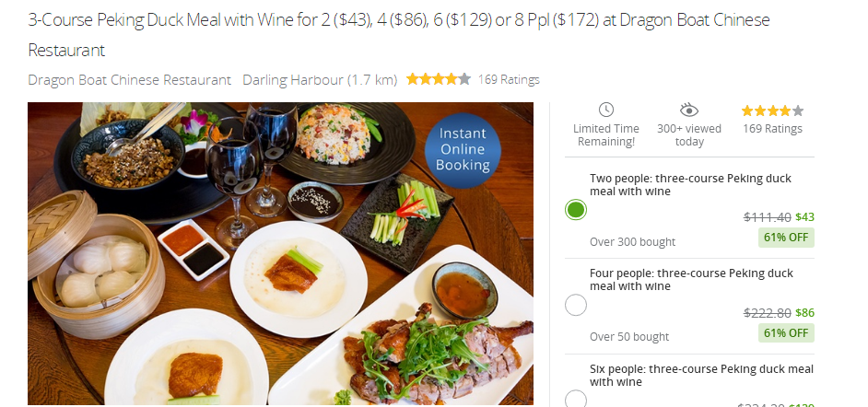Screen dimensions: 868x407
Task: Click the $86 price for four people
Action: (805, 313)
